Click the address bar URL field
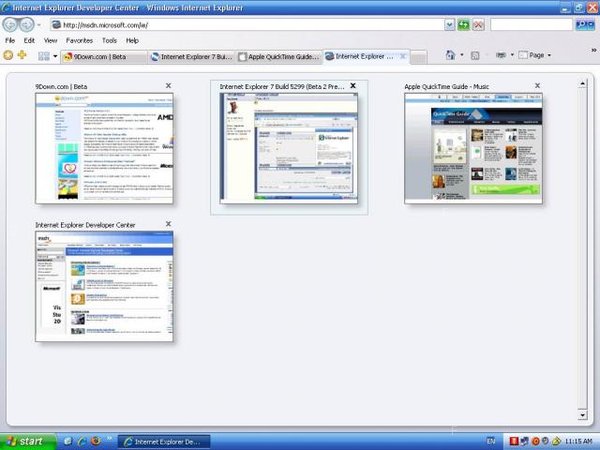Image resolution: width=600 pixels, height=450 pixels. tap(247, 25)
